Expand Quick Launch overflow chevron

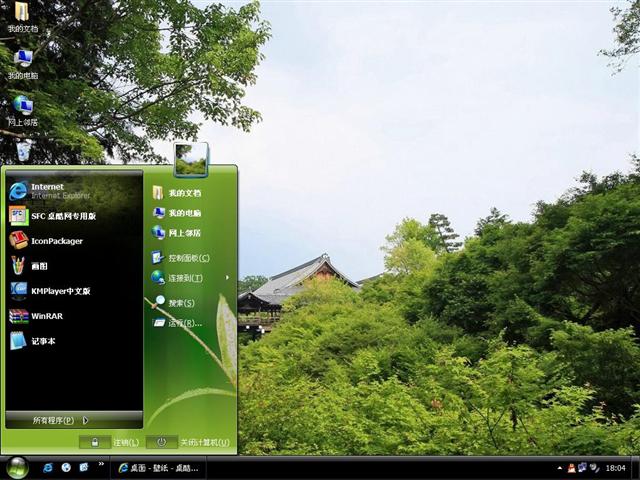pos(101,464)
